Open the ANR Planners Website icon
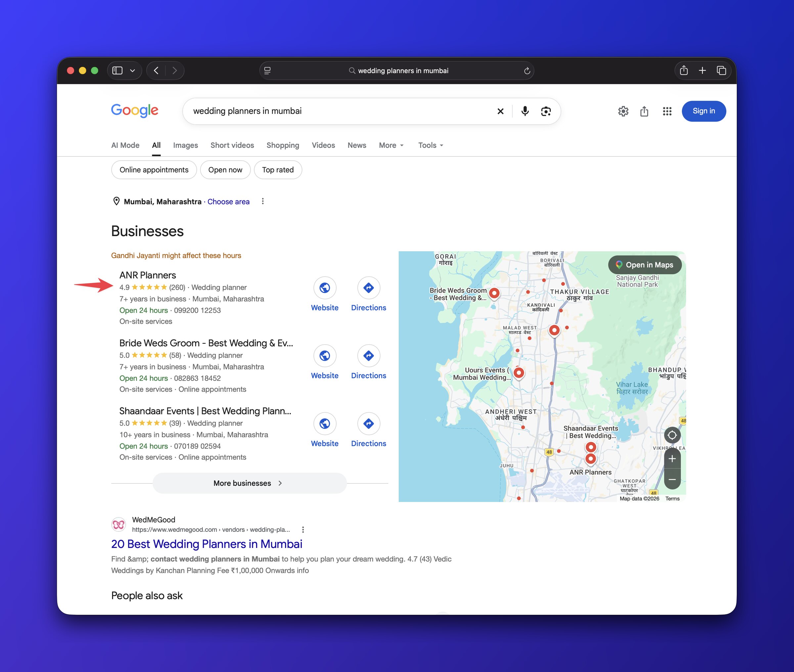794x672 pixels. point(325,288)
